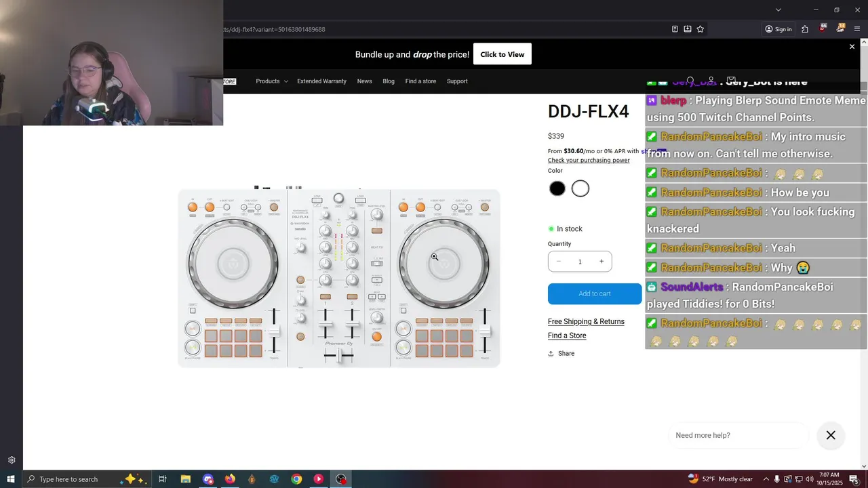Select the white color swatch

580,189
